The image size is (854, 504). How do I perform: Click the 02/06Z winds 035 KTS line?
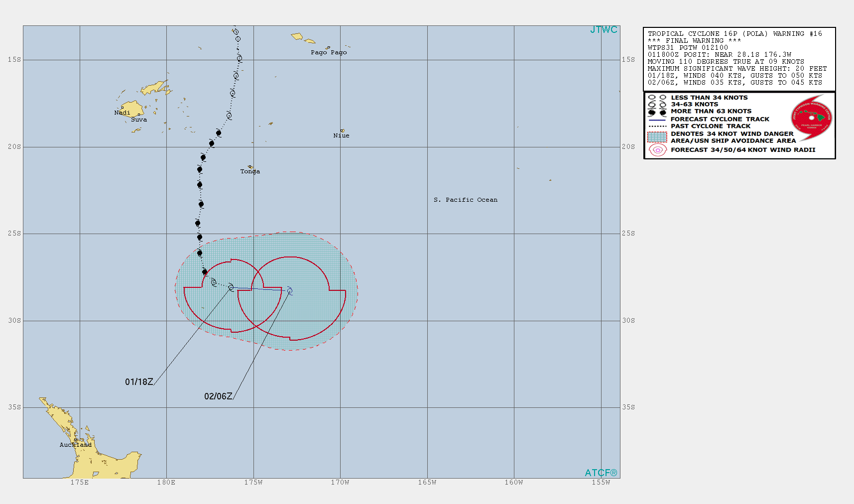click(735, 83)
